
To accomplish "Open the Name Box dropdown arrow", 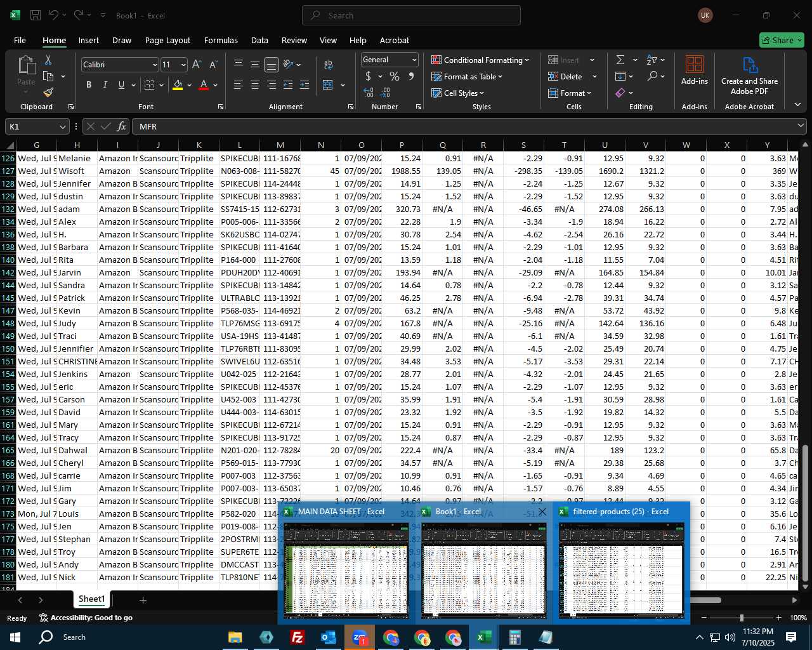I will point(62,126).
